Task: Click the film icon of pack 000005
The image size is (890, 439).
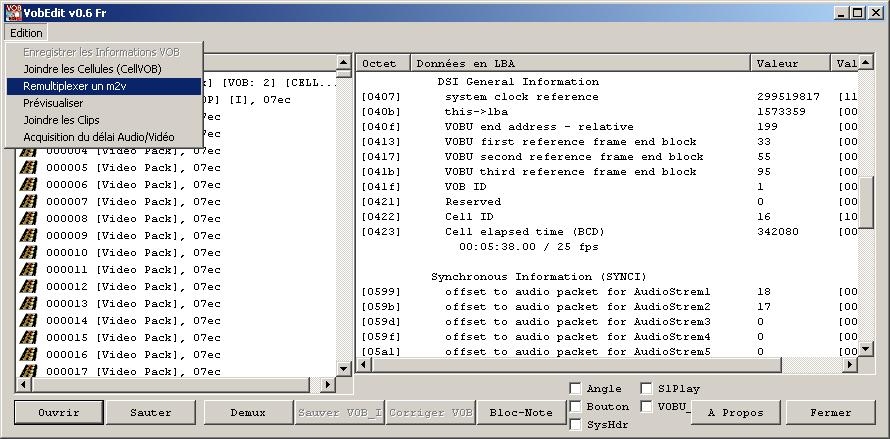Action: [x=29, y=168]
